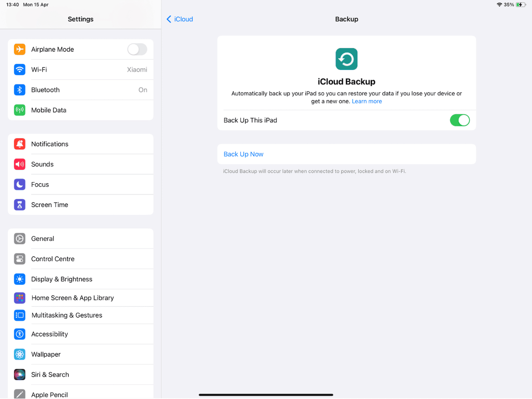
Task: Open Screen Time via its hourglass icon
Action: [20, 204]
